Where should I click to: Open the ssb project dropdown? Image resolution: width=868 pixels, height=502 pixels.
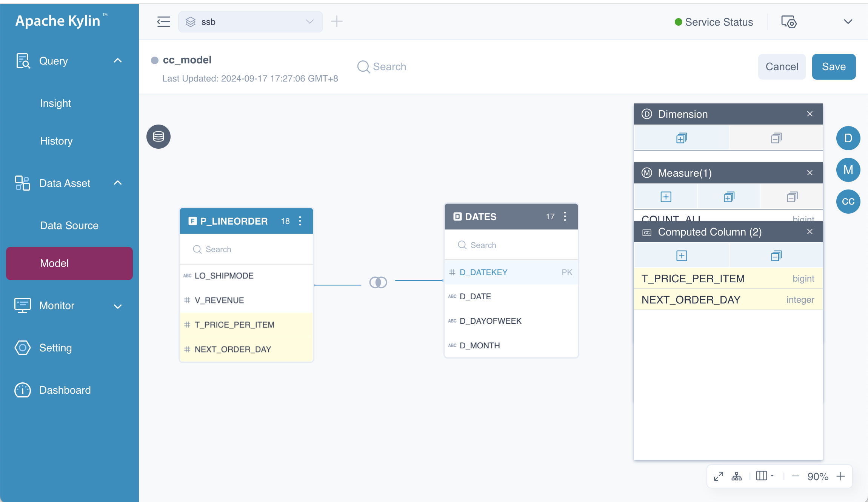[251, 22]
